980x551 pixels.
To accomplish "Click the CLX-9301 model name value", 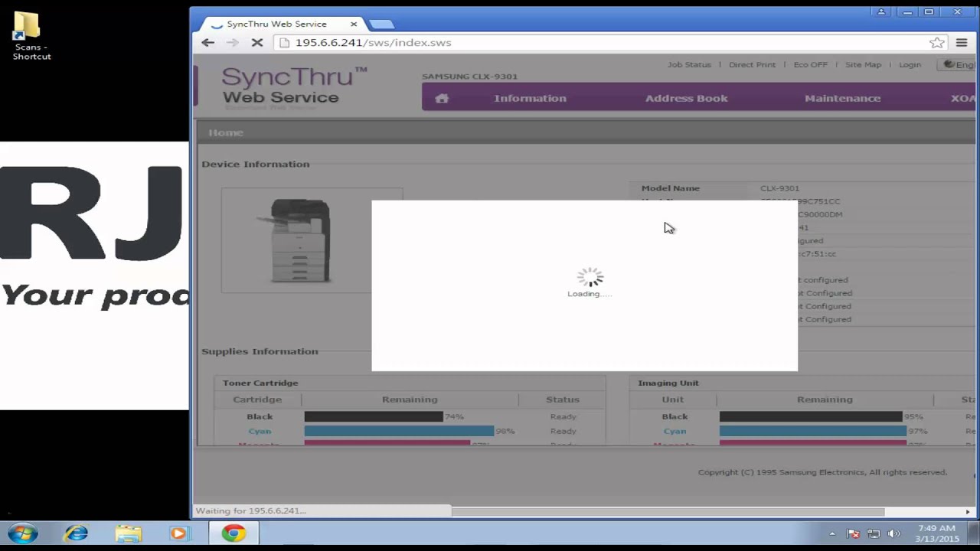I will [779, 188].
